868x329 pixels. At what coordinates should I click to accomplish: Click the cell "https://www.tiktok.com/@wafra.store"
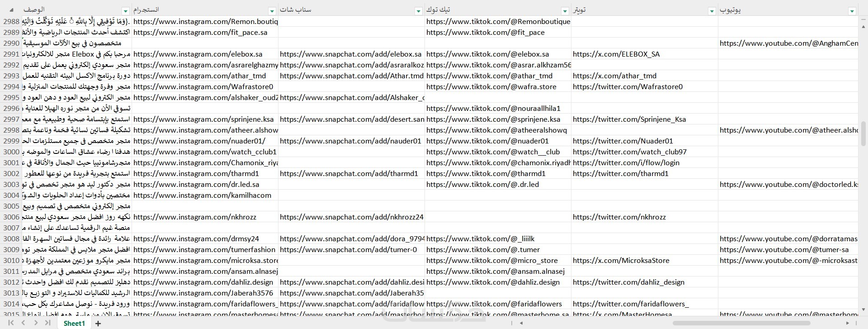(498, 87)
